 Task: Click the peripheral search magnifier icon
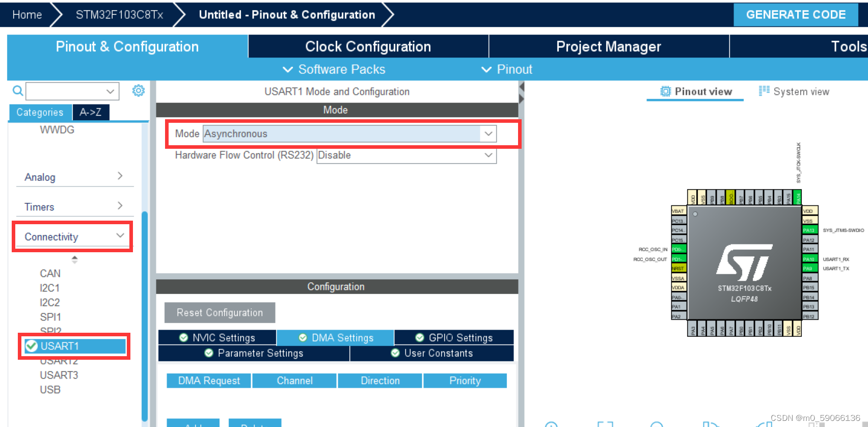click(18, 91)
